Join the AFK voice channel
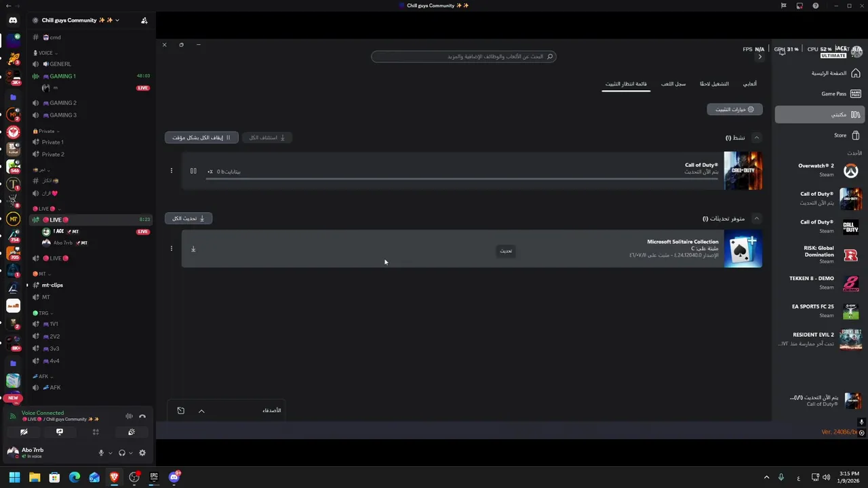The image size is (868, 488). [91, 388]
